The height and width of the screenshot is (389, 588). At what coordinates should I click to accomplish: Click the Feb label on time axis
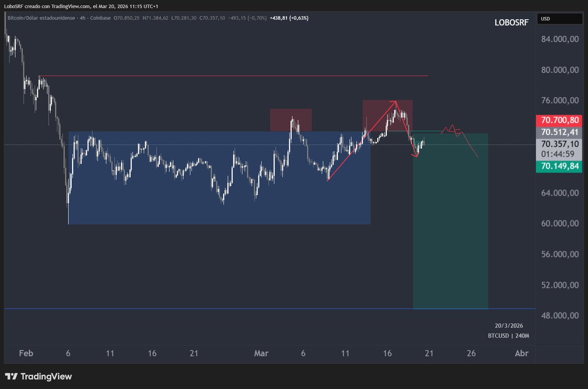click(26, 353)
